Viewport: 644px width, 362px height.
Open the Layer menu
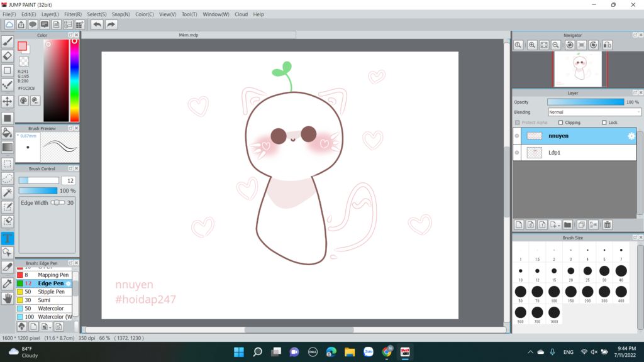tap(50, 14)
